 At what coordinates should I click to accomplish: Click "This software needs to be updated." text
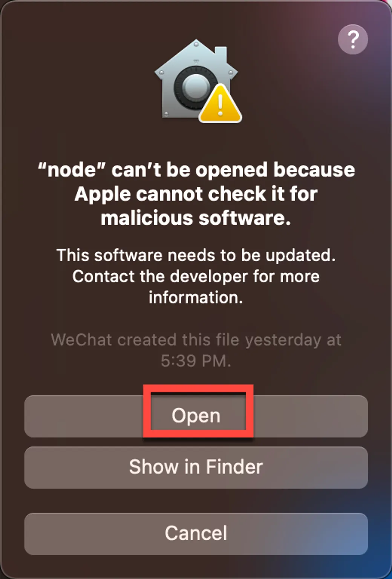(196, 256)
